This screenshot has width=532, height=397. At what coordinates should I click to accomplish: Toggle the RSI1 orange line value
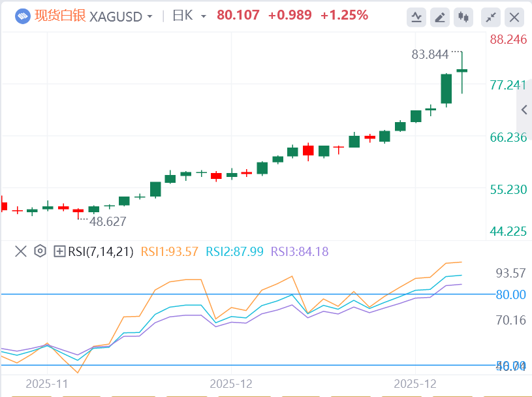pyautogui.click(x=169, y=251)
